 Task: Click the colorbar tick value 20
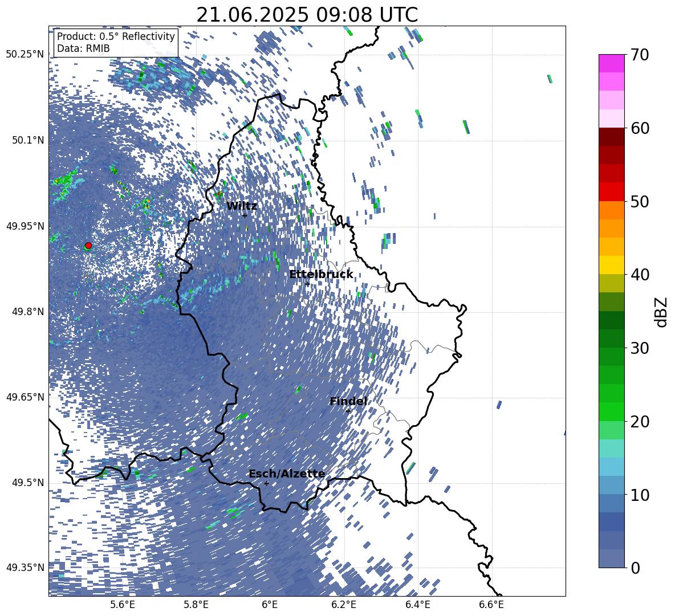click(640, 422)
